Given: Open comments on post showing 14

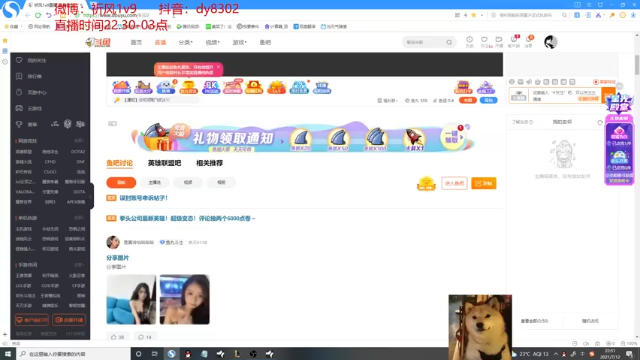Looking at the screenshot, I should [145, 337].
